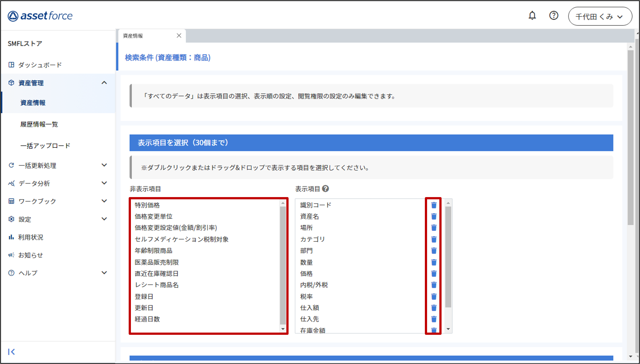The width and height of the screenshot is (640, 364).
Task: Select 特別価格 in the hidden items list
Action: click(x=147, y=205)
